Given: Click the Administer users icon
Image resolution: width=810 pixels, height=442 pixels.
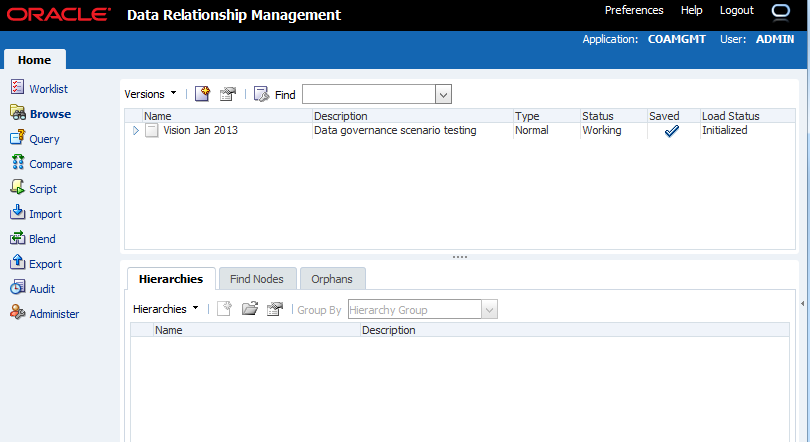Looking at the screenshot, I should click(18, 312).
